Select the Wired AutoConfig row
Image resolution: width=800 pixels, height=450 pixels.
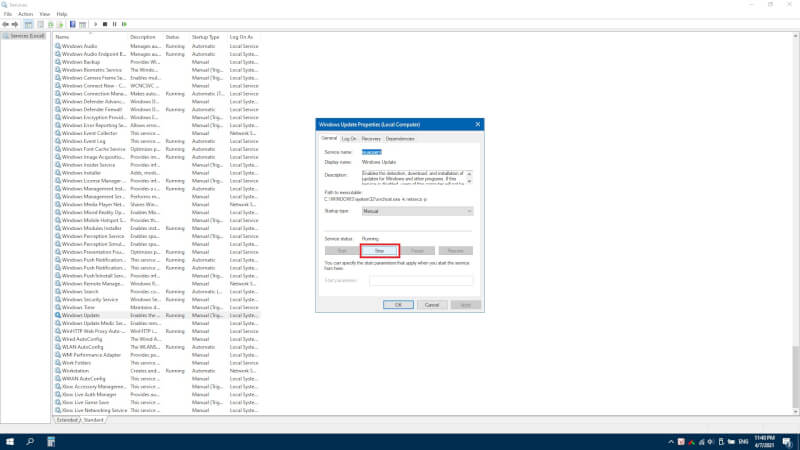pos(157,339)
